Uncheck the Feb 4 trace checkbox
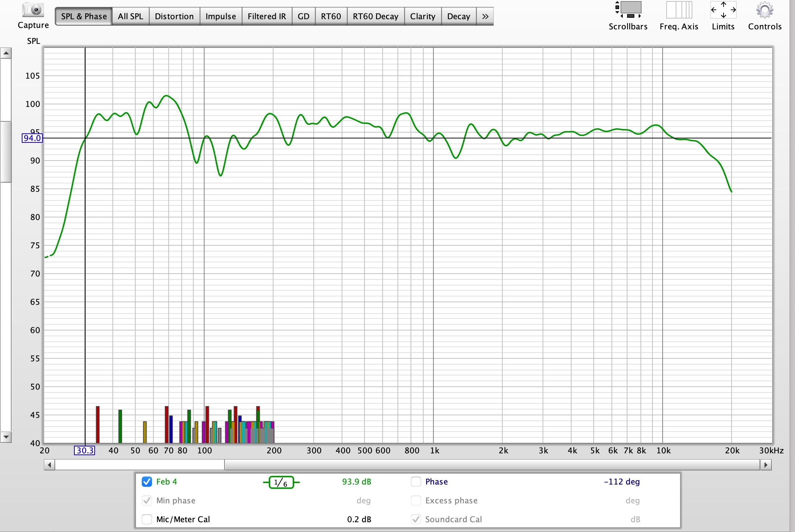The height and width of the screenshot is (532, 795). coord(147,482)
